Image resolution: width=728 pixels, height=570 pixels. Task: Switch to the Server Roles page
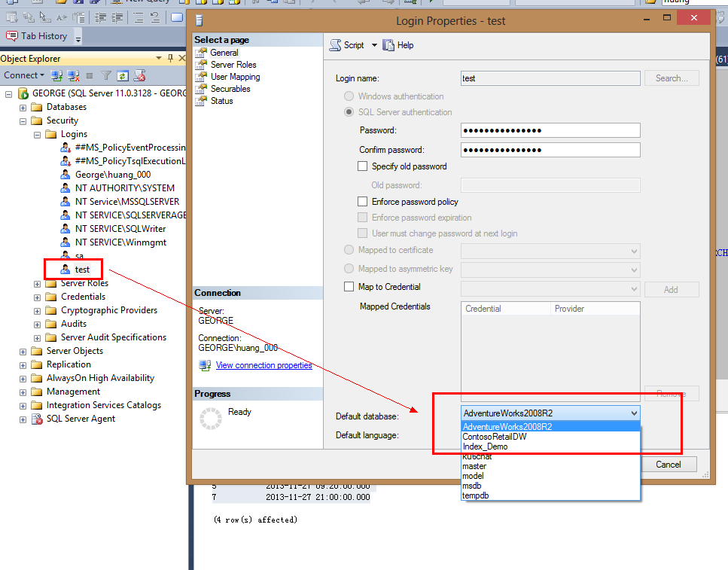[x=233, y=65]
